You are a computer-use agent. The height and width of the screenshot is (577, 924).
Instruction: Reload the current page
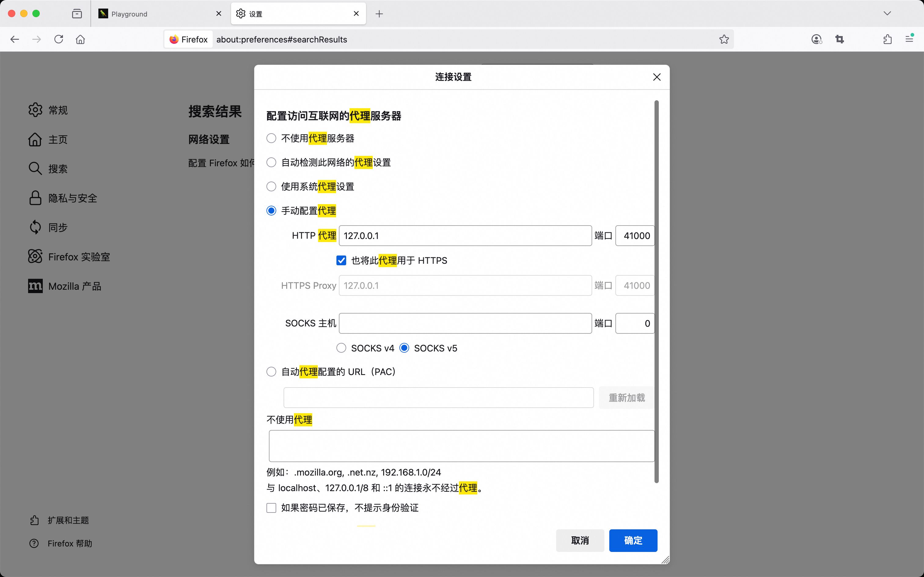pyautogui.click(x=58, y=39)
